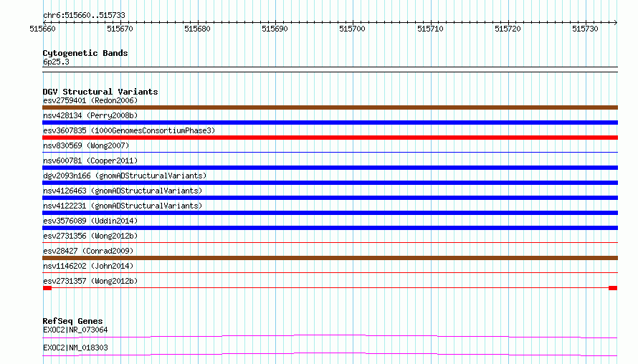The image size is (638, 364).
Task: Select nsv428134 (Perry2008b) label
Action: (x=90, y=115)
